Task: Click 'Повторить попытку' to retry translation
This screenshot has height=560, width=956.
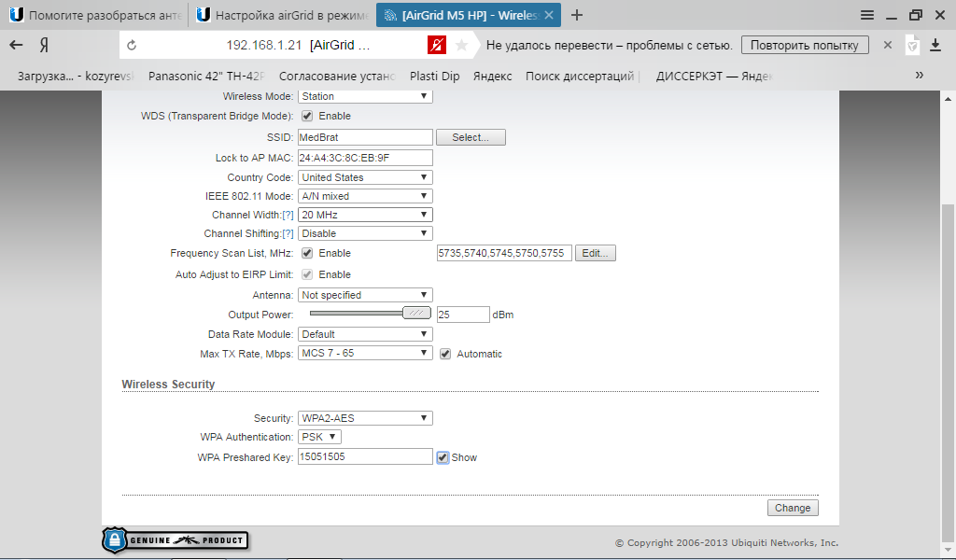Action: click(x=804, y=45)
